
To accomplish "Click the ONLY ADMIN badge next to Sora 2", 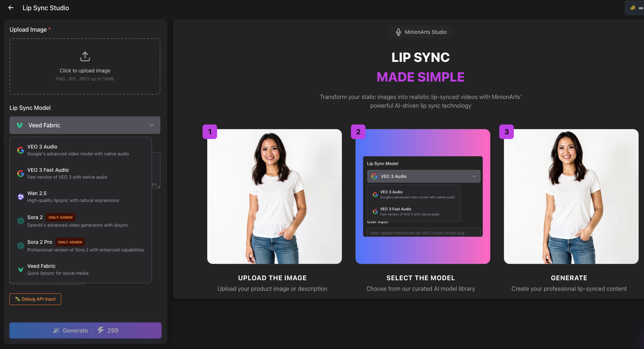I will [60, 217].
